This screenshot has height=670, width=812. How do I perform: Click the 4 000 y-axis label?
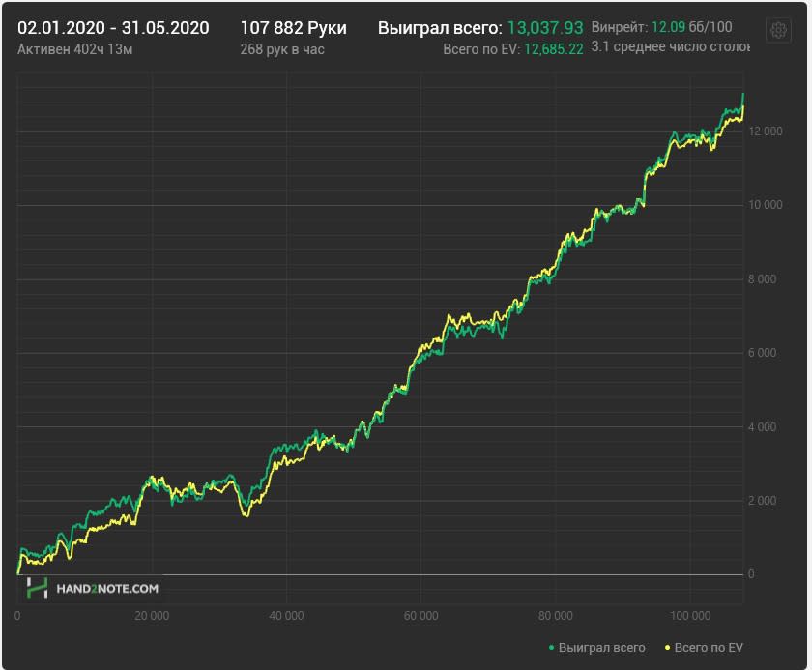point(762,427)
